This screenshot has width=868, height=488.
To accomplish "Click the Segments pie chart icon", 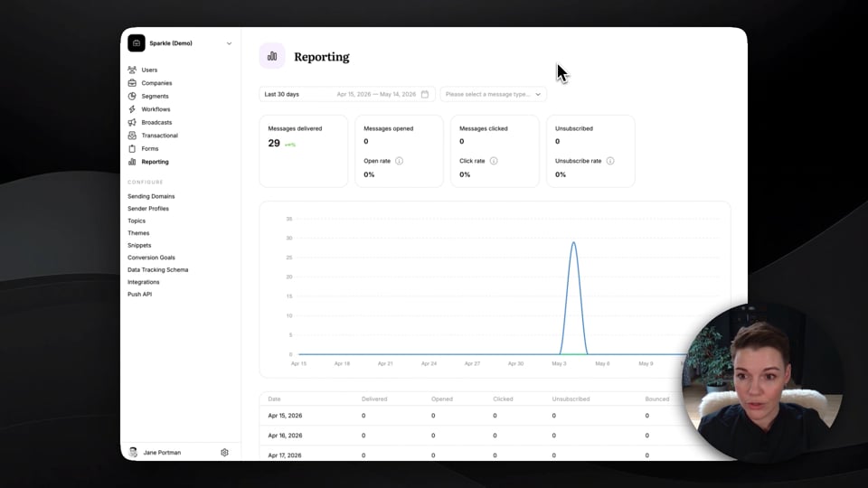I will click(132, 96).
